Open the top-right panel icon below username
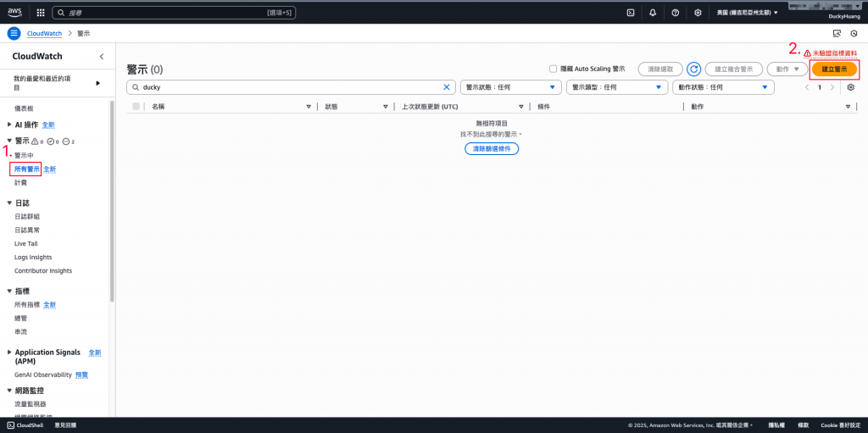Image resolution: width=868 pixels, height=433 pixels. click(x=837, y=33)
